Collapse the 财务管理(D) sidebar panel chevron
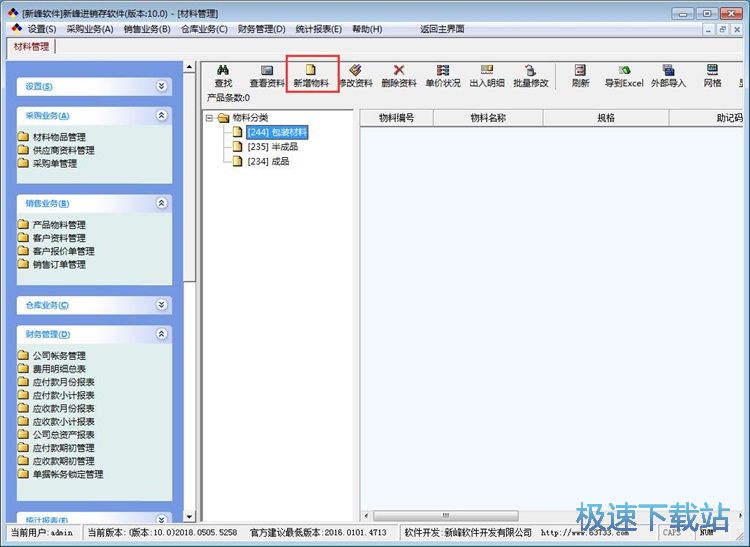This screenshot has width=750, height=547. pos(162,334)
